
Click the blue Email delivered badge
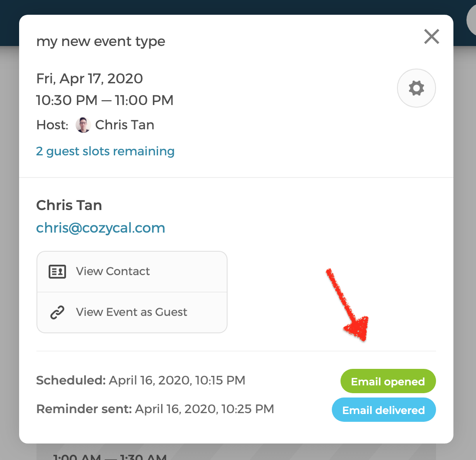pyautogui.click(x=384, y=410)
